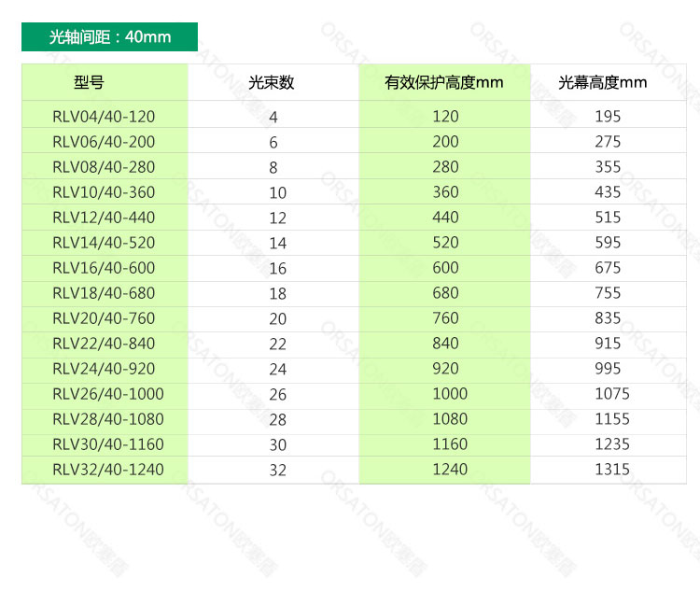Viewport: 700px width, 591px height.
Task: Select the light curtain height value 995
Action: tap(608, 369)
